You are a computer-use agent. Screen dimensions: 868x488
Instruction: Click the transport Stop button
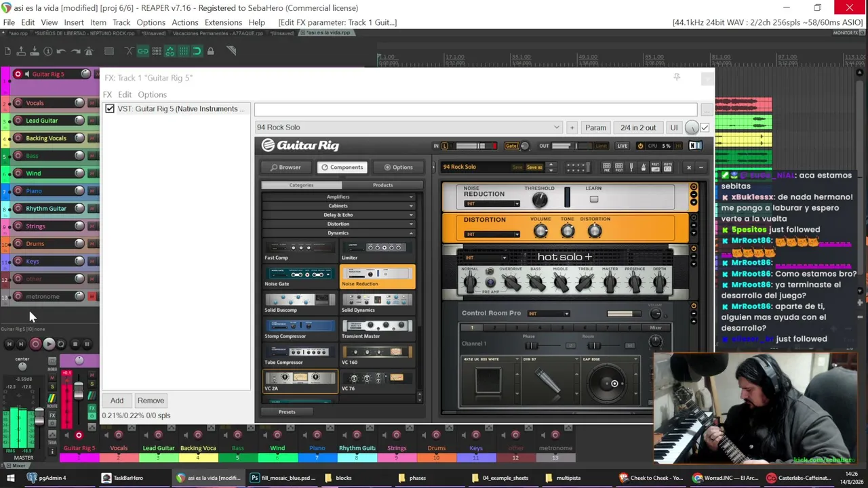click(75, 344)
